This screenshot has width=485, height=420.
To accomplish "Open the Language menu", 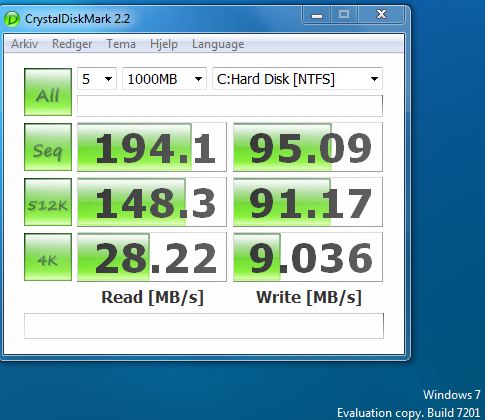I will [x=218, y=44].
